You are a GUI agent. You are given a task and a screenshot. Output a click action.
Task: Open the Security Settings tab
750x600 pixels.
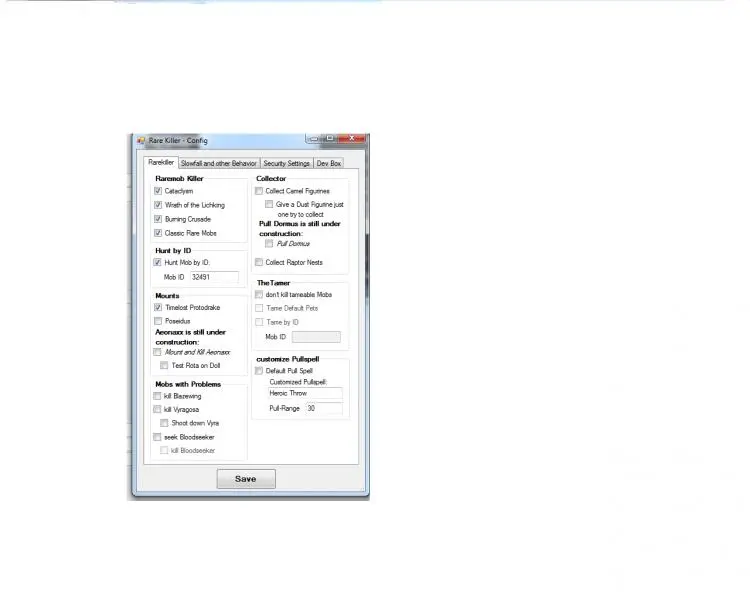286,163
